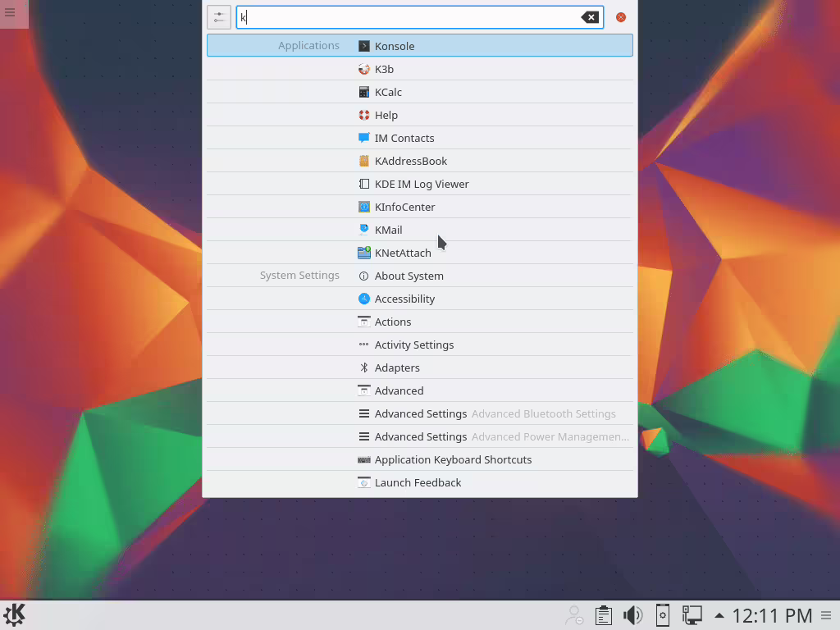Open Application Keyboard Shortcuts

coord(420,460)
